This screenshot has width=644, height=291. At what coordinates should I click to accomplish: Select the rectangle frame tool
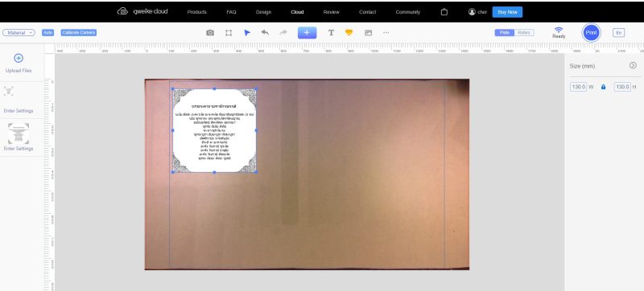[x=229, y=33]
